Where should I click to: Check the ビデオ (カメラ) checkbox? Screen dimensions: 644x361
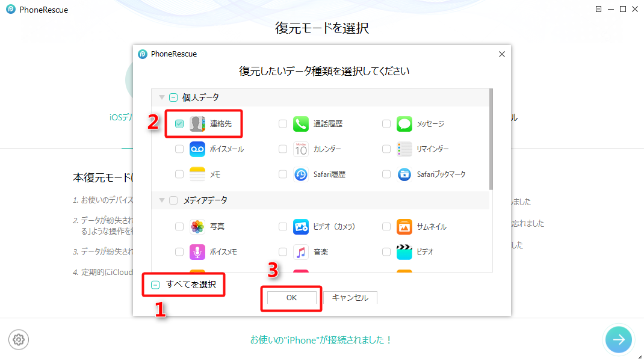pos(282,226)
